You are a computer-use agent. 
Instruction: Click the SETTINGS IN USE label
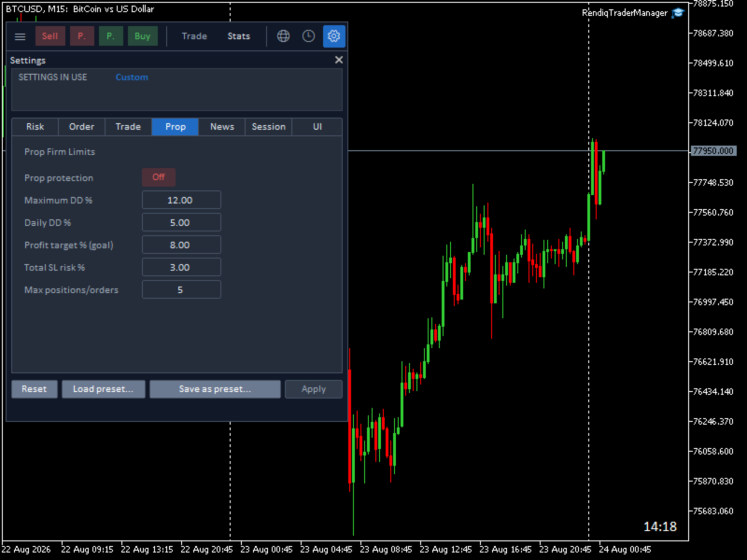click(53, 77)
